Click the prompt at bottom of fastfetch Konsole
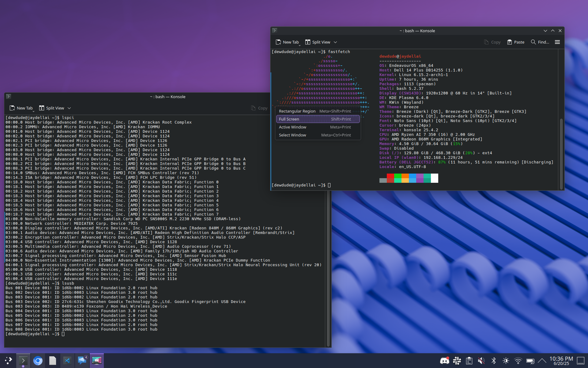The width and height of the screenshot is (588, 368). point(301,185)
